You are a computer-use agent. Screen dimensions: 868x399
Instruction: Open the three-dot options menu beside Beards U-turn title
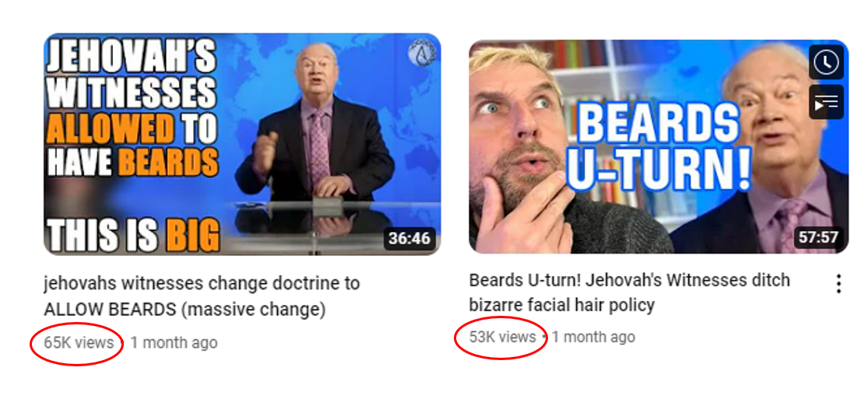(x=839, y=284)
